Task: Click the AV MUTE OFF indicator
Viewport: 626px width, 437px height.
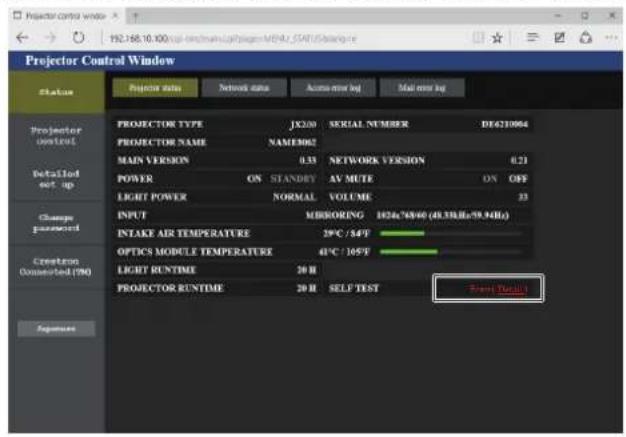Action: coord(518,179)
